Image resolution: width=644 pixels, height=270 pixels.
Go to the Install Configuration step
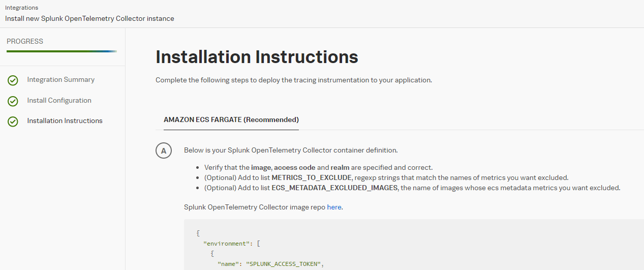click(59, 101)
